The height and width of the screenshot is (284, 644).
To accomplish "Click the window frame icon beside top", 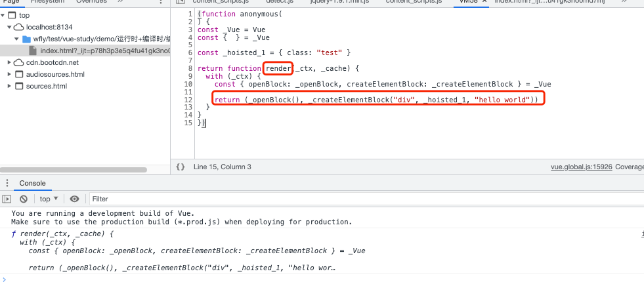I will [x=12, y=16].
